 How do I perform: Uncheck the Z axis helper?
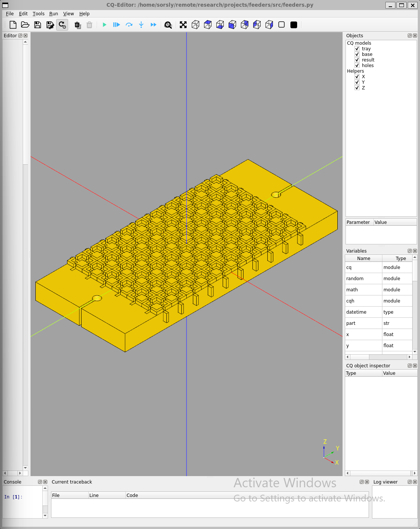[357, 88]
